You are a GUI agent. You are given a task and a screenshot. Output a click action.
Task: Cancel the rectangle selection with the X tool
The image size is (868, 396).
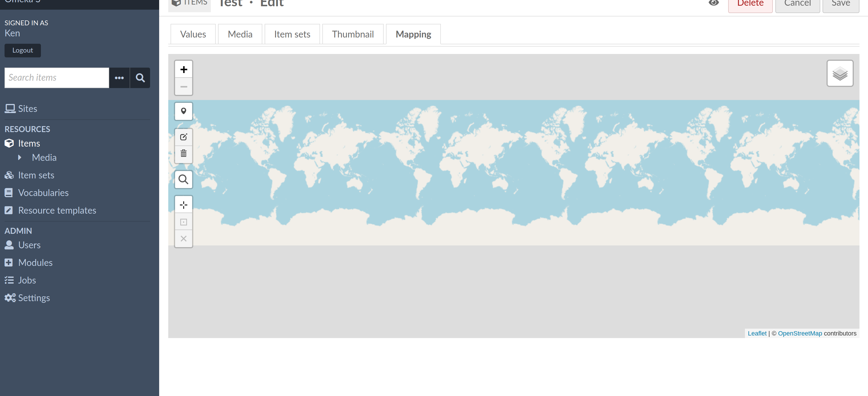184,238
